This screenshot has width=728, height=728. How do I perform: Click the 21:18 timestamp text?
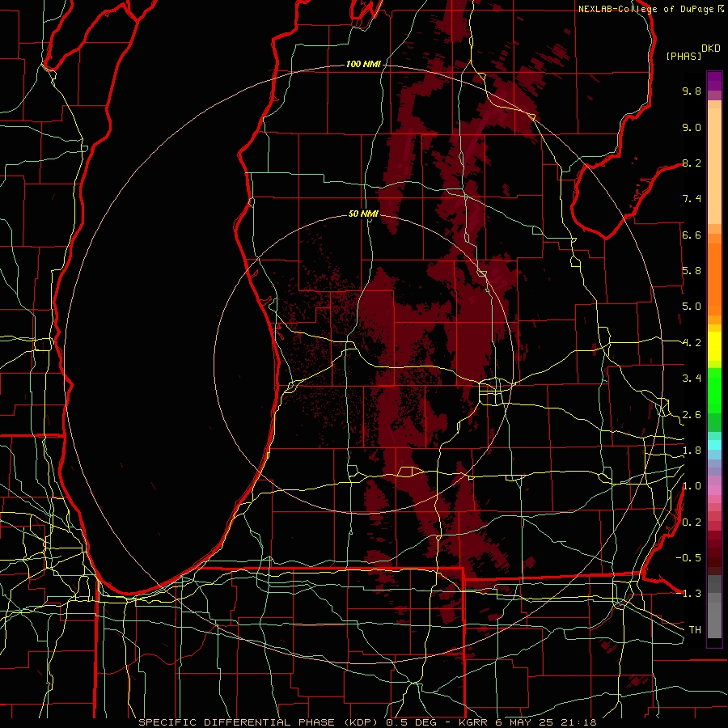pyautogui.click(x=578, y=722)
